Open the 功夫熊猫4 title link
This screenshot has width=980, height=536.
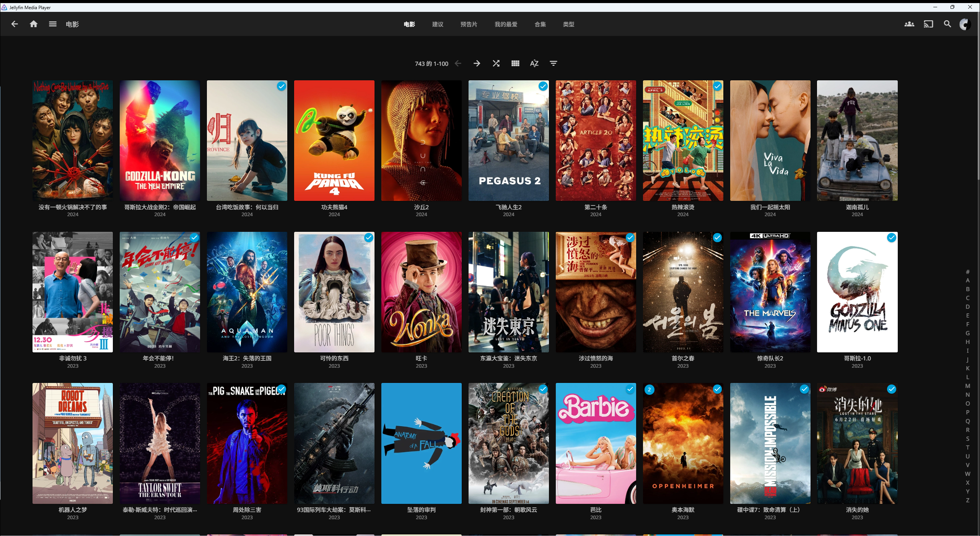point(334,207)
